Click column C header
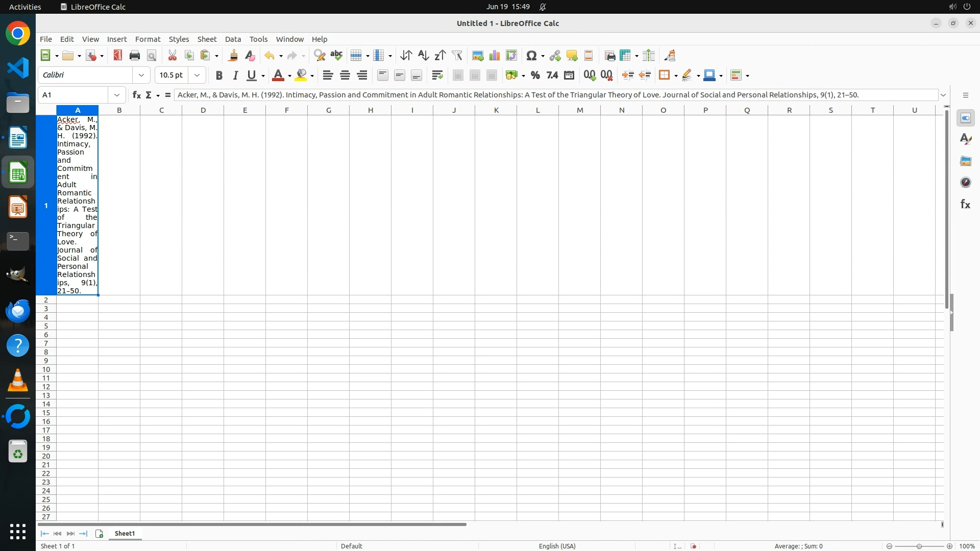This screenshot has width=980, height=551. pos(161,110)
